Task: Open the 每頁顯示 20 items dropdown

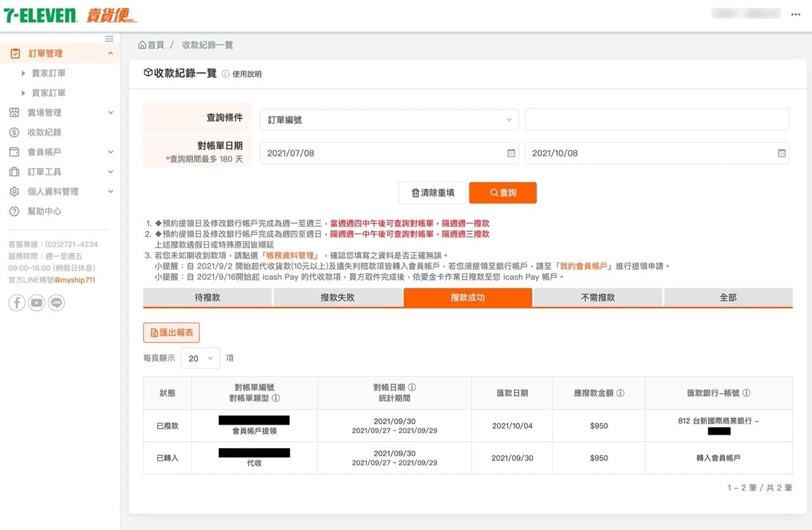Action: [201, 358]
